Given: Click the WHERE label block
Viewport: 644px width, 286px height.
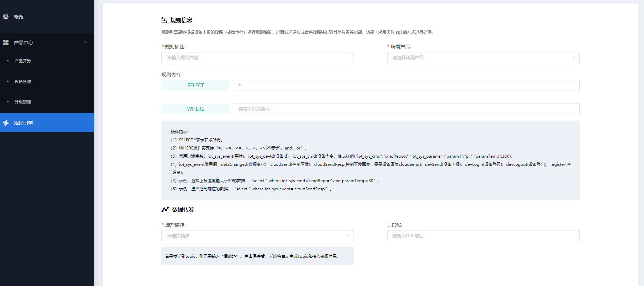Looking at the screenshot, I should point(195,109).
